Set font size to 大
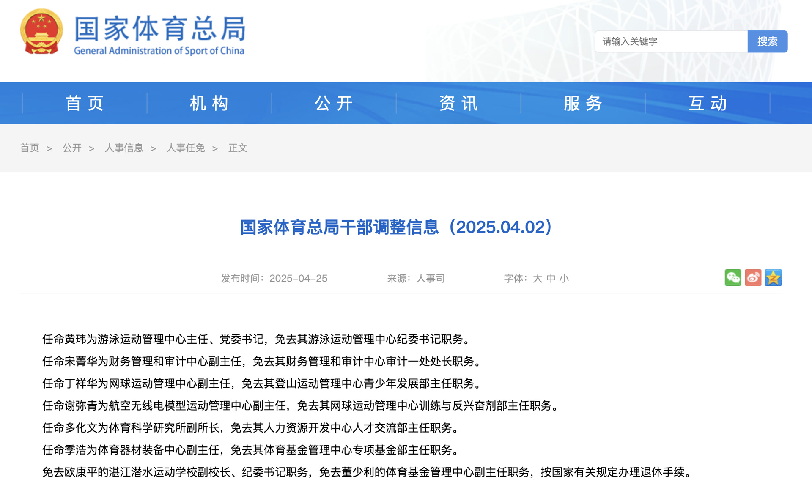The width and height of the screenshot is (812, 504). tap(537, 278)
